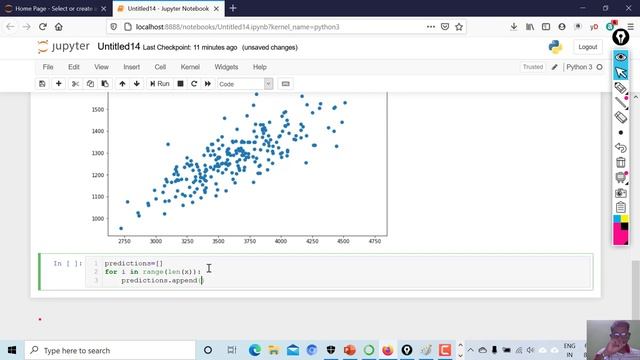Save notebook with the floppy disk icon
The height and width of the screenshot is (360, 640).
tap(42, 84)
